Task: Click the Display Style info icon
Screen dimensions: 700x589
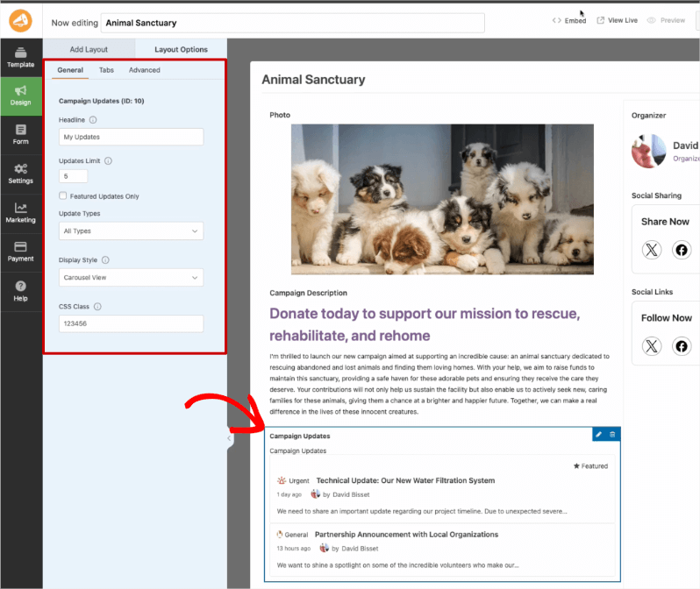Action: pos(105,259)
